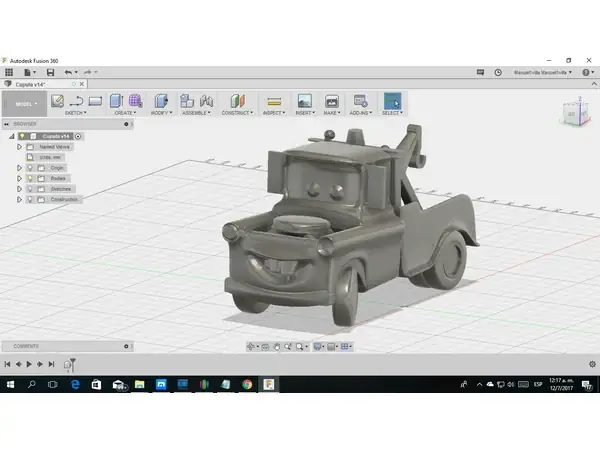Click the Insert image icon
Screen dimensions: 600x450
(x=305, y=101)
